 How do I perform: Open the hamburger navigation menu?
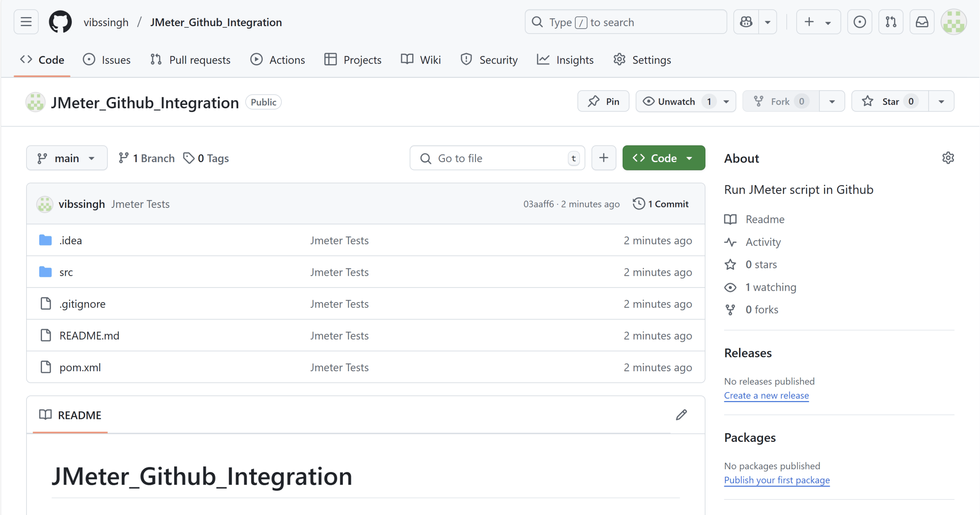(x=26, y=22)
